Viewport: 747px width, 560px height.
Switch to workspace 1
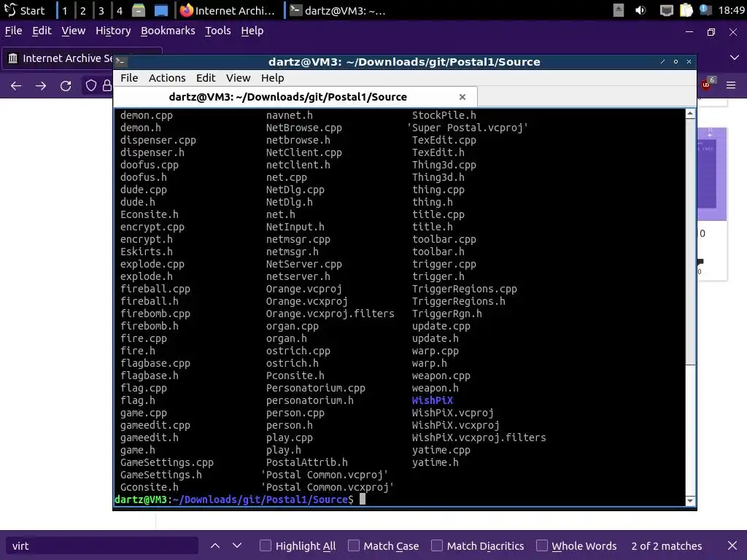pyautogui.click(x=64, y=10)
